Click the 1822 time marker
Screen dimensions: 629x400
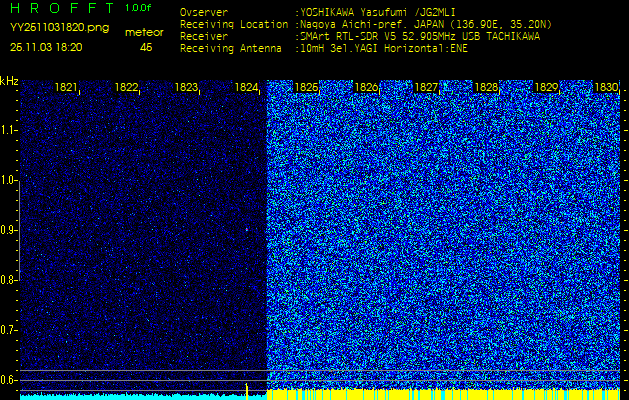click(126, 87)
